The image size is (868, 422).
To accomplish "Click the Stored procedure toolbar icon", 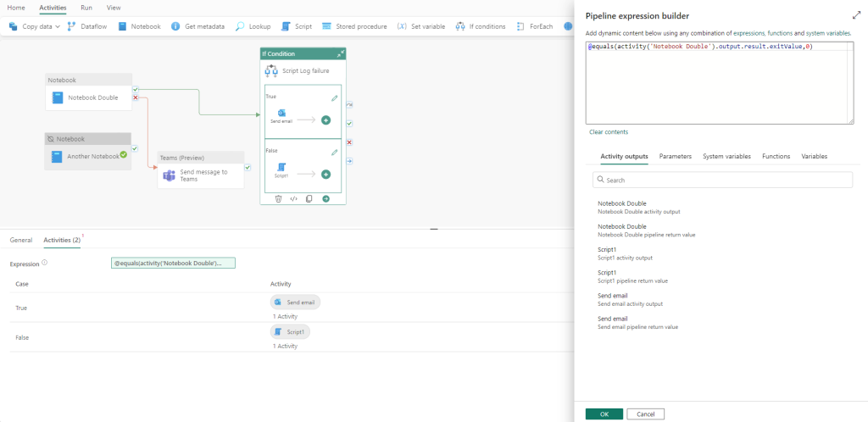I will tap(326, 26).
